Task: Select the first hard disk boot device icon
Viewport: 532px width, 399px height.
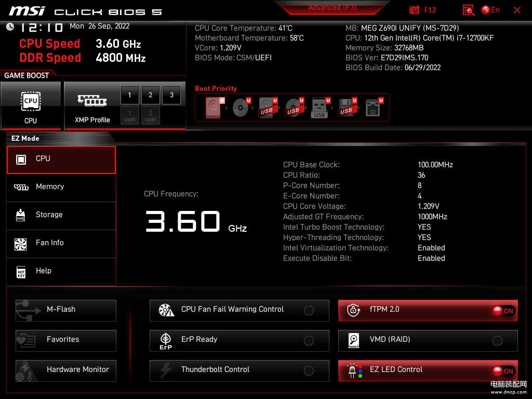Action: click(x=213, y=108)
